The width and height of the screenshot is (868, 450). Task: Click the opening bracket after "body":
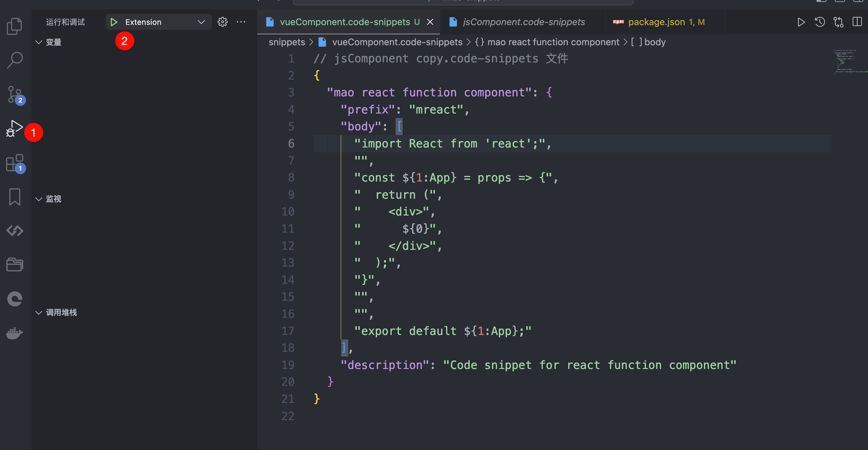click(399, 127)
